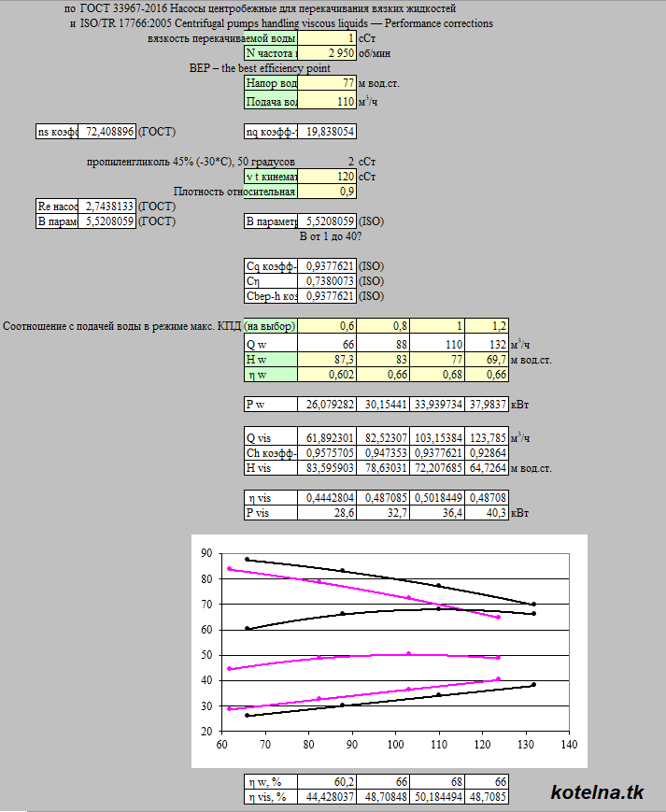Select the Cη coefficient value 0,7380073
Image resolution: width=666 pixels, height=812 pixels.
tap(327, 280)
